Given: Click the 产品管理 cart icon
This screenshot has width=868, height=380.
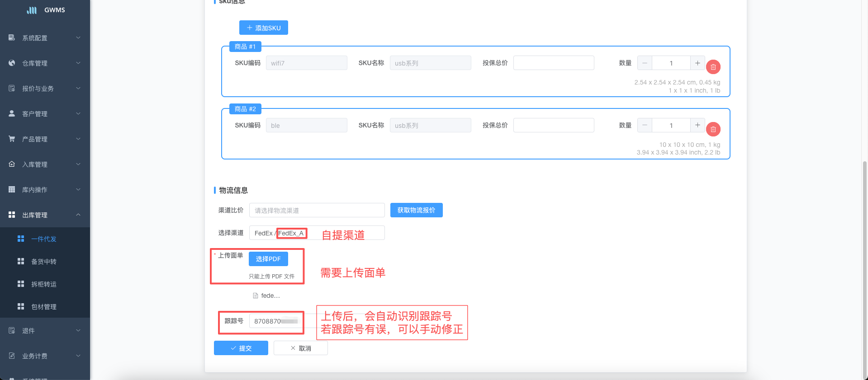Looking at the screenshot, I should pos(12,139).
